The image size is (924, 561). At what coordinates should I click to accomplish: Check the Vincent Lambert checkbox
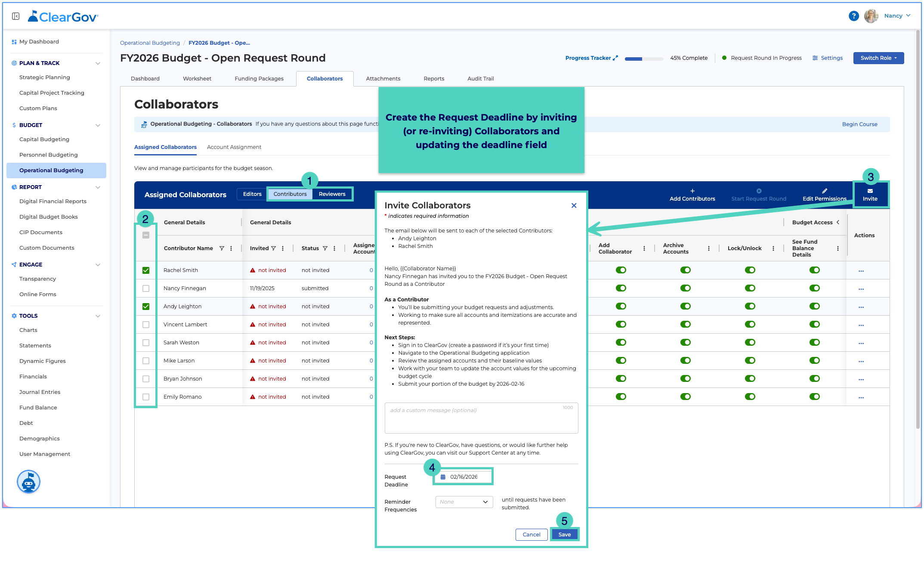[x=146, y=325]
